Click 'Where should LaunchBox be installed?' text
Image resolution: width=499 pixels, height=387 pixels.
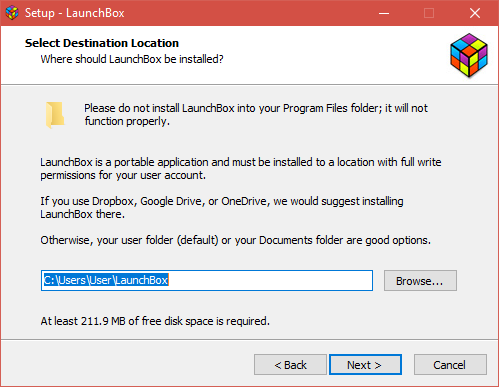pyautogui.click(x=132, y=59)
